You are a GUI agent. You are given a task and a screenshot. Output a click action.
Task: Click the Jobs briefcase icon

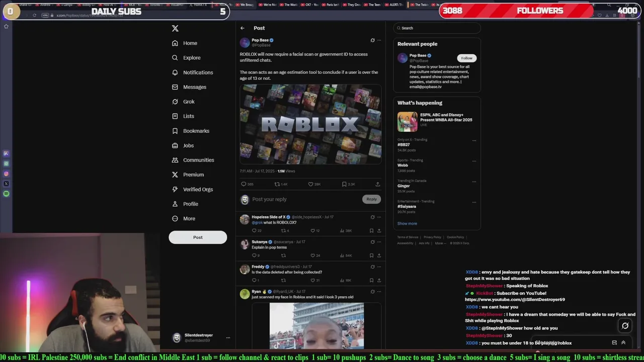175,145
